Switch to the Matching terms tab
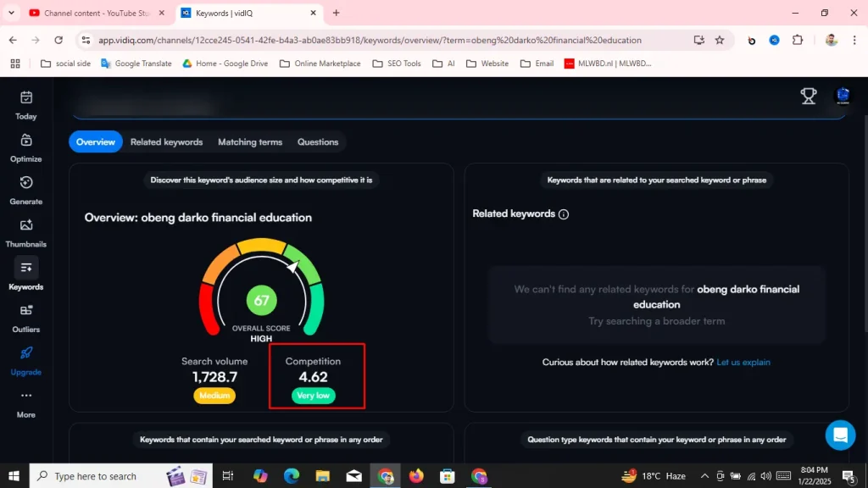 (249, 141)
